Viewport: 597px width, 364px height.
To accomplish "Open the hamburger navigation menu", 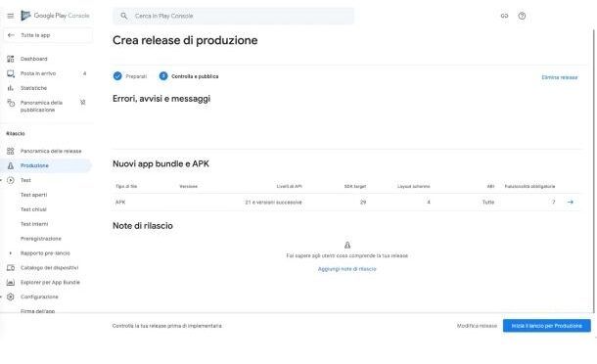I will (x=11, y=16).
